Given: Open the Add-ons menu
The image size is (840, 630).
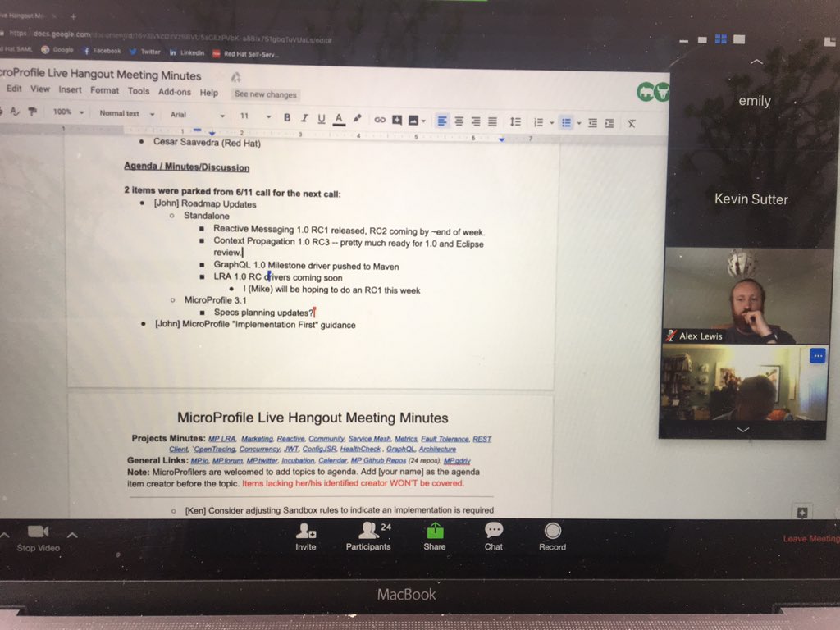Looking at the screenshot, I should 175,92.
